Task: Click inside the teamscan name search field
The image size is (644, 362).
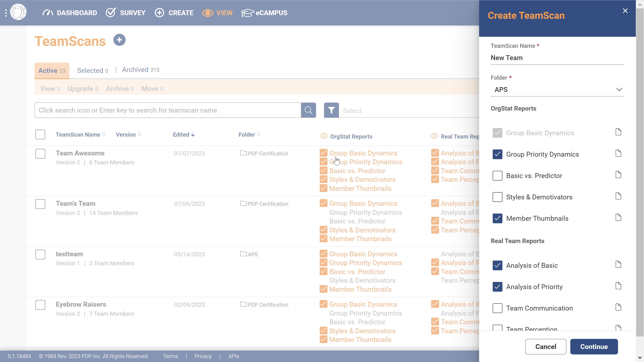Action: pos(168,110)
